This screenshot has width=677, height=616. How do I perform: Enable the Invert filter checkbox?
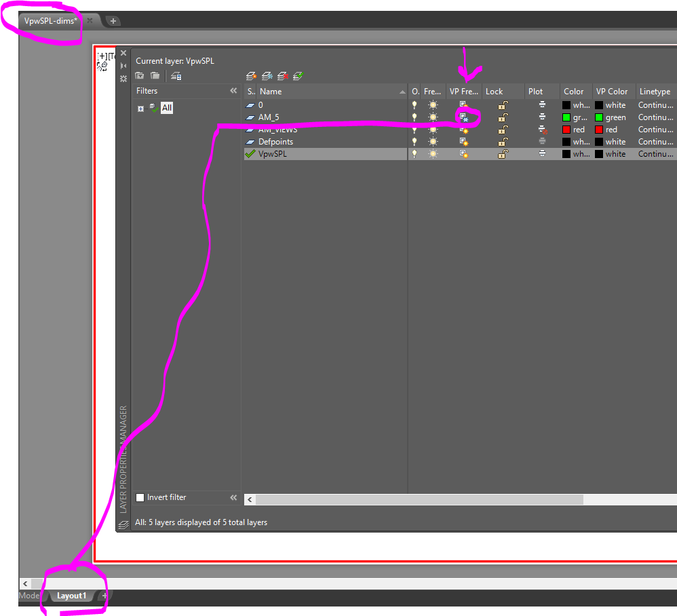(140, 497)
